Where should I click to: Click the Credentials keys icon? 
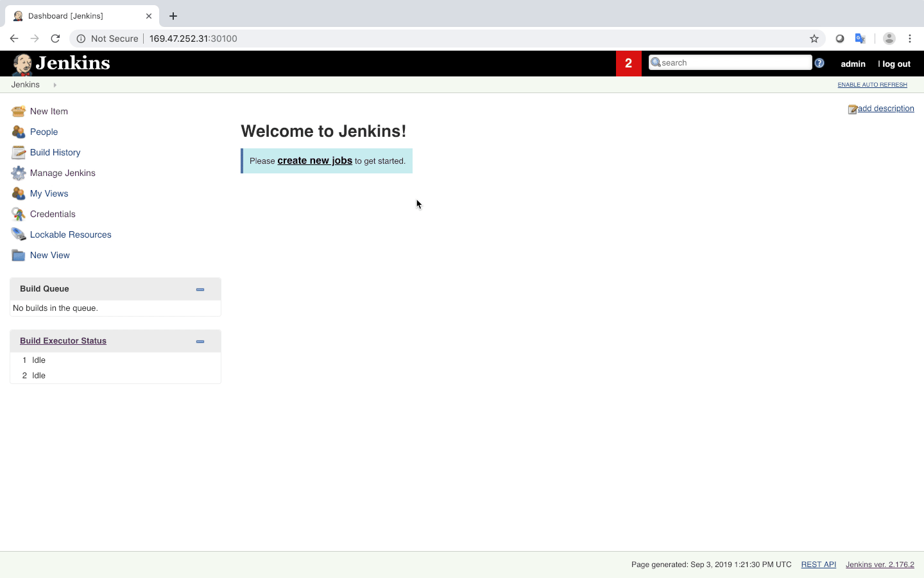point(19,214)
